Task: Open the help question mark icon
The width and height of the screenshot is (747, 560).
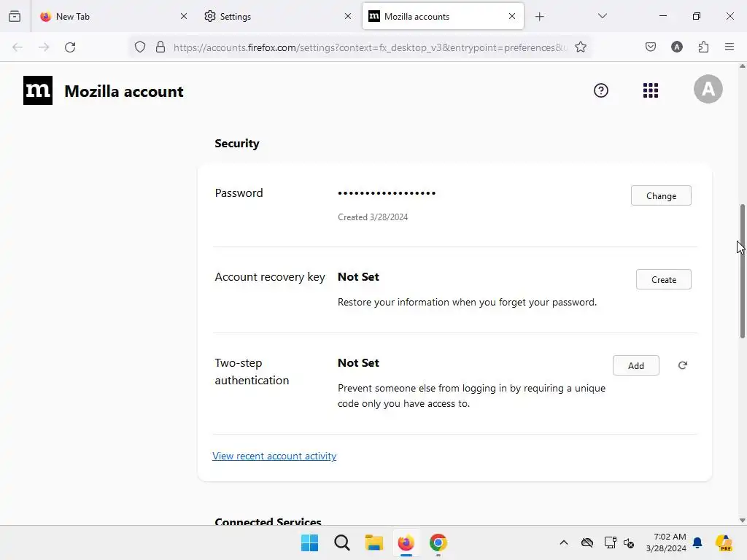Action: (601, 90)
